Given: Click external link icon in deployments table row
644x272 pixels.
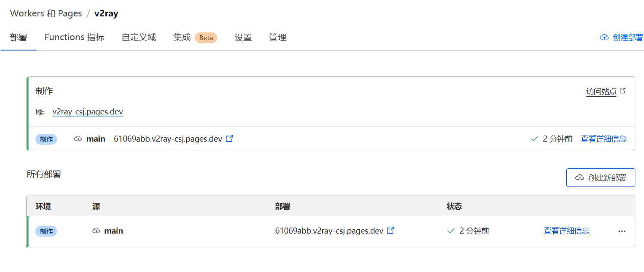Looking at the screenshot, I should 390,231.
